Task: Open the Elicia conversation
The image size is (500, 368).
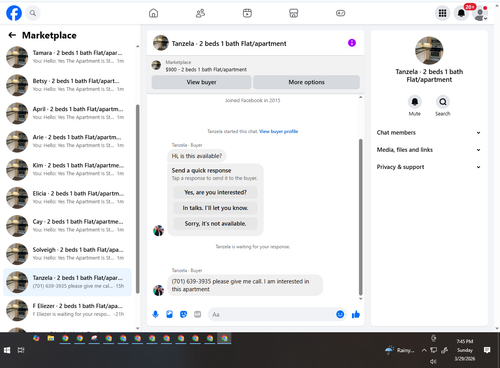Action: tap(67, 198)
